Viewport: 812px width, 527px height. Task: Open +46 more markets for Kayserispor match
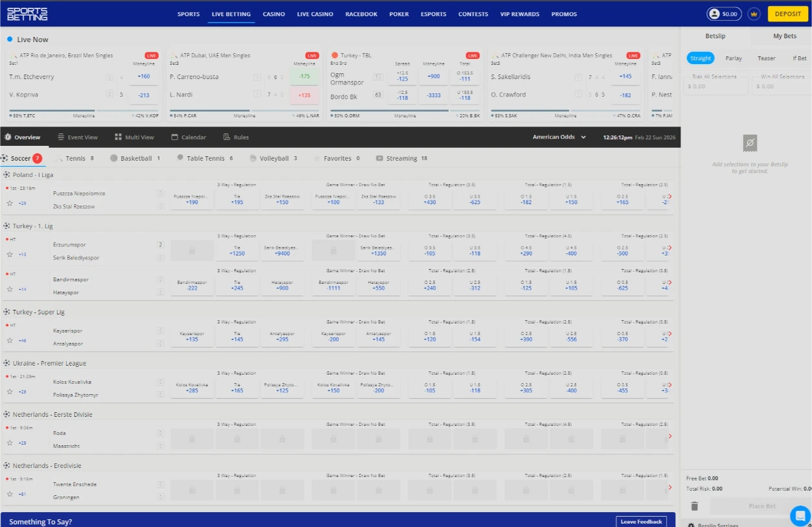23,340
